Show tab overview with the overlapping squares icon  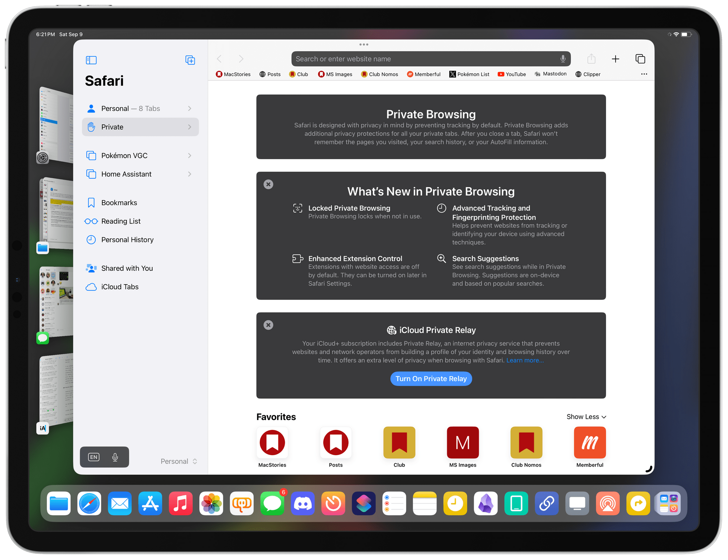(x=640, y=59)
